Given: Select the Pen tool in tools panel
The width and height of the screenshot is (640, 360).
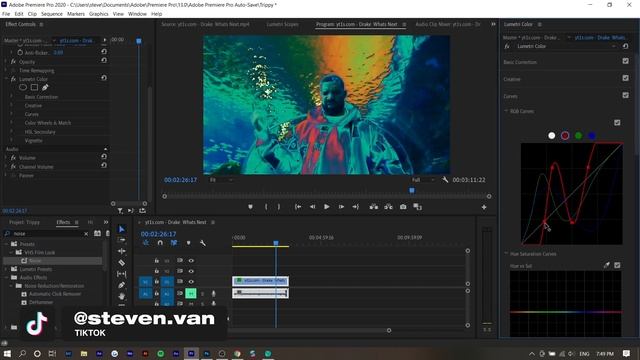Looking at the screenshot, I should 122,285.
